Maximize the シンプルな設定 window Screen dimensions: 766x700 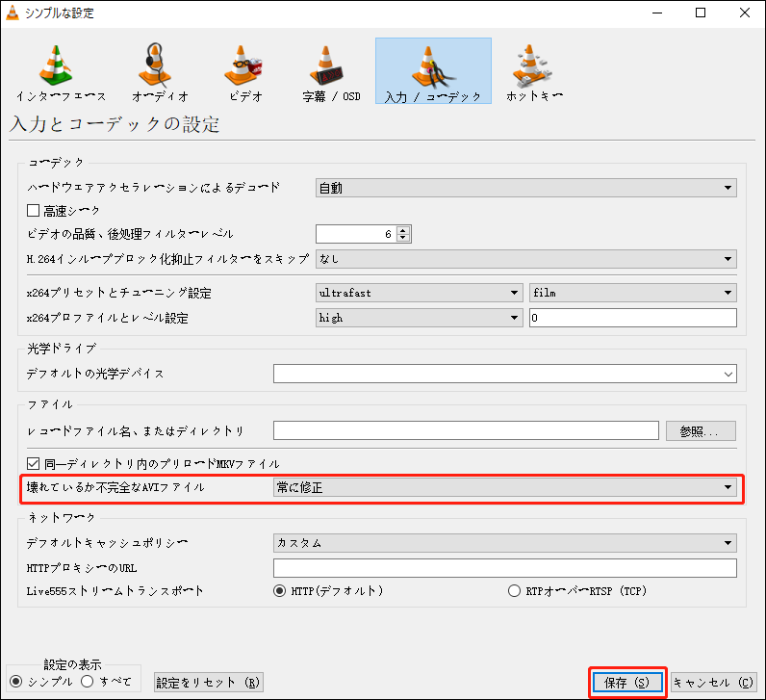click(x=701, y=13)
